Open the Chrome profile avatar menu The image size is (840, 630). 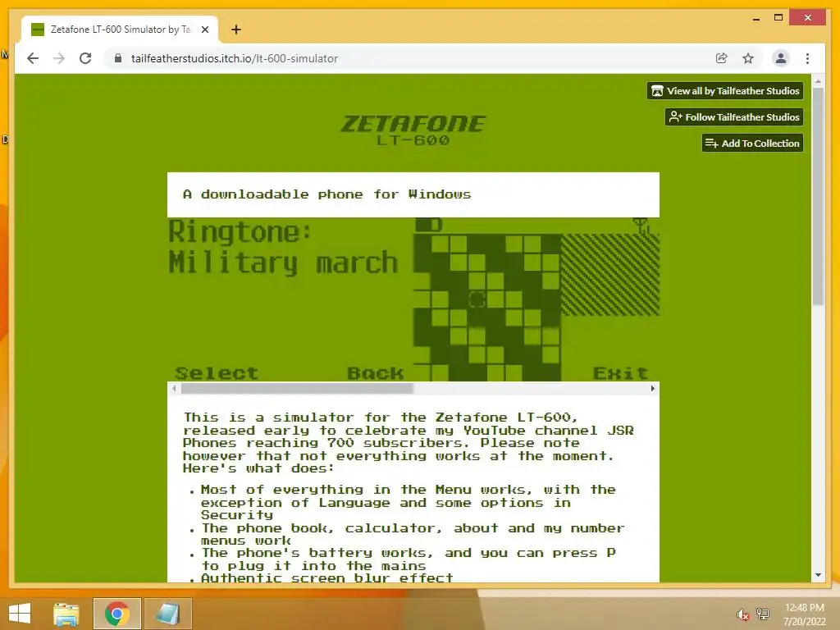[781, 58]
